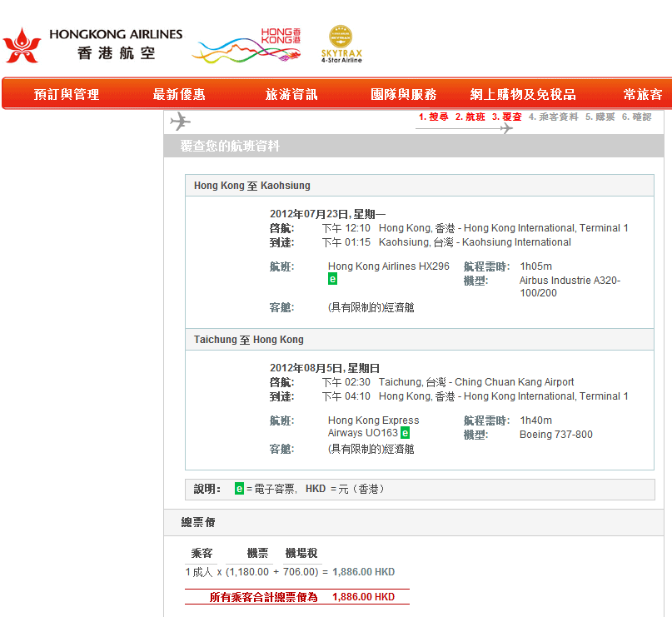Open the 預訂與管理 menu

click(67, 94)
